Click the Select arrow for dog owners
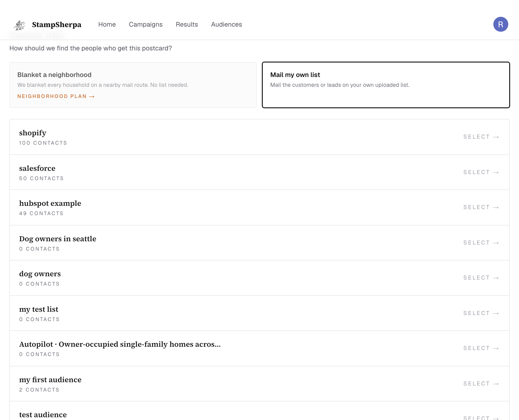The width and height of the screenshot is (519, 420). click(496, 278)
